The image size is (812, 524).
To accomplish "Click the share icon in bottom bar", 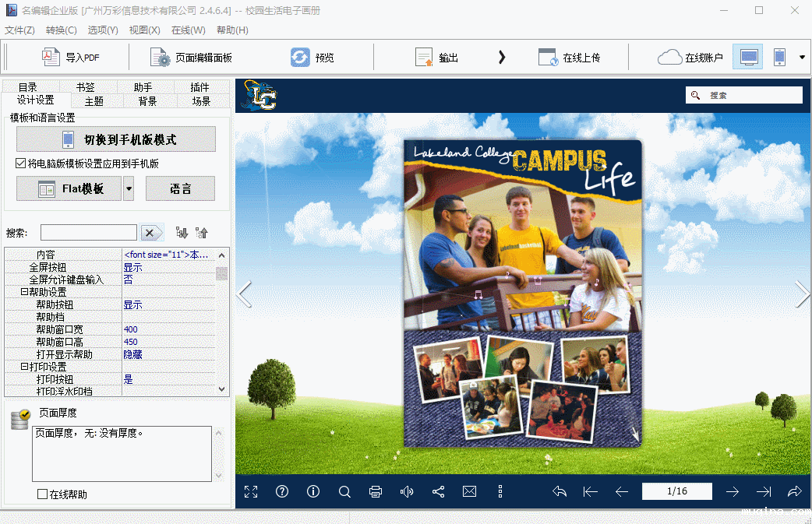I will point(438,491).
